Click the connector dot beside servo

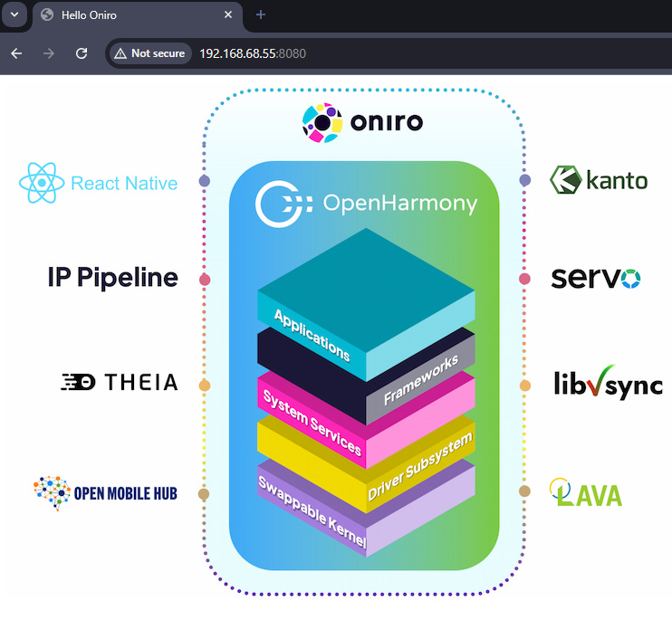(x=524, y=279)
